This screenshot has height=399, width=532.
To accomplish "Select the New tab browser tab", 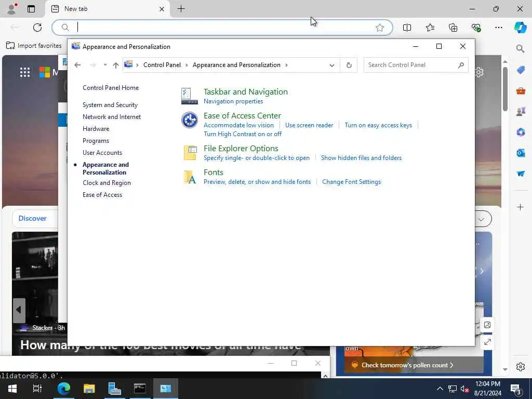I will click(x=108, y=9).
